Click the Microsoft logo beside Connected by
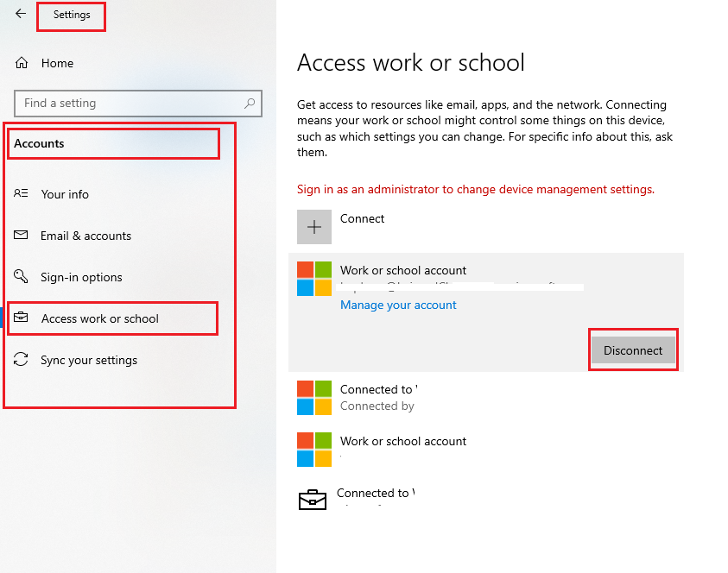 coord(314,398)
